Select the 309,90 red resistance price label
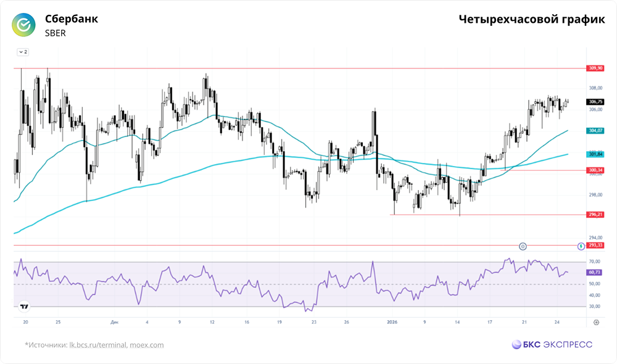 coord(595,68)
